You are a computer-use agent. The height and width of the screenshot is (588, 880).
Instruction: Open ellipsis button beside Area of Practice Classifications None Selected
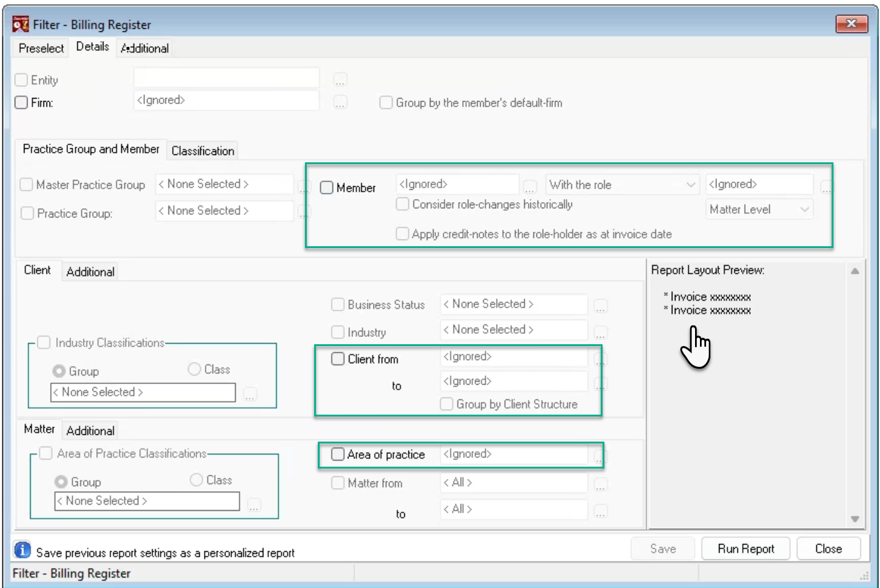tap(254, 505)
